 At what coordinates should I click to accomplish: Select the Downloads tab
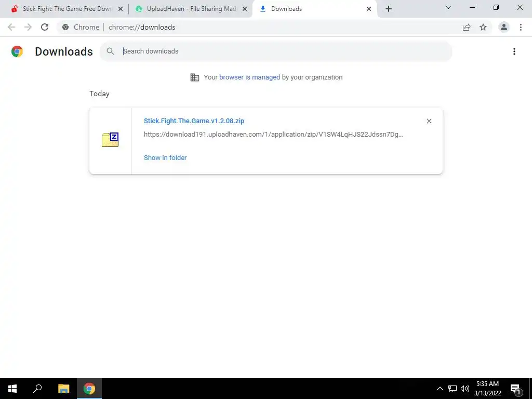pos(315,9)
